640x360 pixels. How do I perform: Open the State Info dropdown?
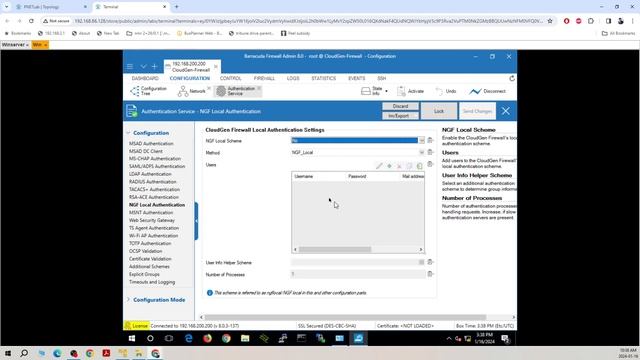click(x=374, y=91)
